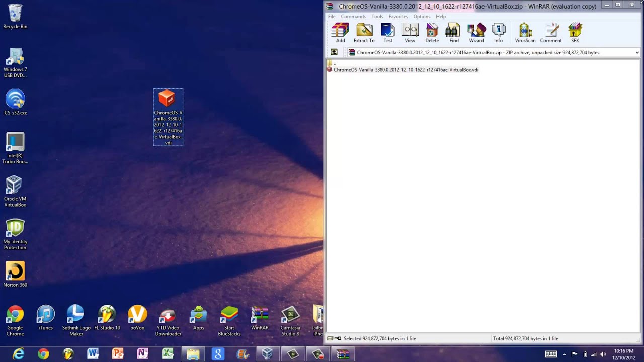Viewport: 644px width, 362px height.
Task: Show archive Info icon
Action: click(x=498, y=33)
